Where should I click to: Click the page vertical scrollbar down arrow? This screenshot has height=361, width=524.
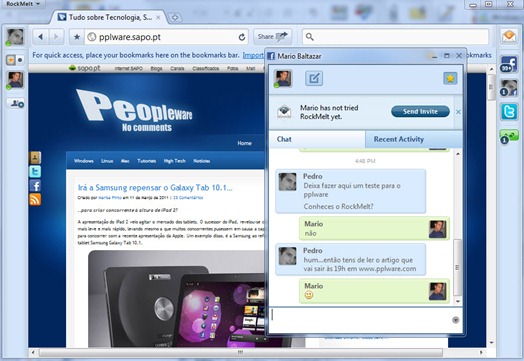[x=491, y=343]
